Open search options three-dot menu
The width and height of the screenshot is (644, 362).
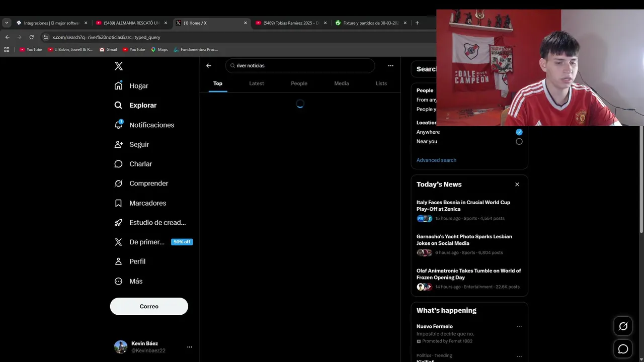390,65
